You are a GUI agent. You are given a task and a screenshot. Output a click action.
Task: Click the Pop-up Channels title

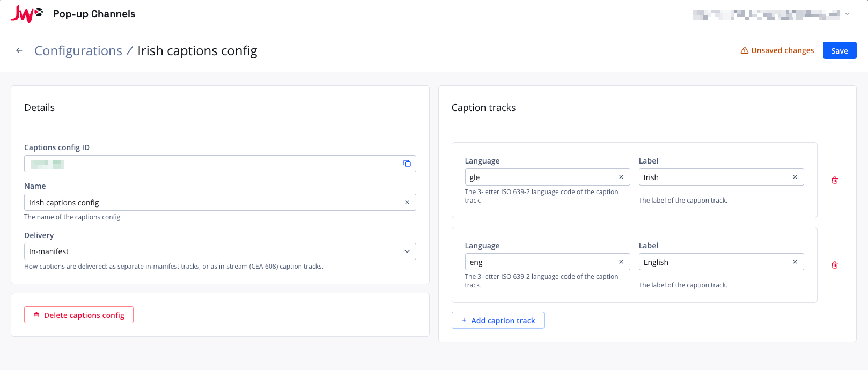tap(94, 14)
